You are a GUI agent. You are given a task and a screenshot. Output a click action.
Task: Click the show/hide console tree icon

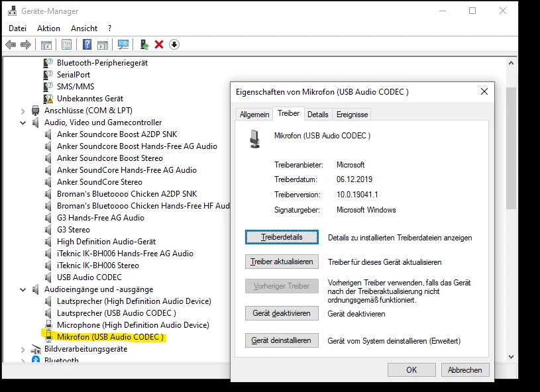tap(46, 44)
